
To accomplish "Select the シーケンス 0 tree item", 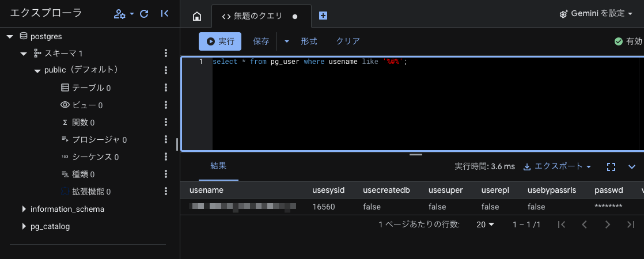I will [x=90, y=157].
